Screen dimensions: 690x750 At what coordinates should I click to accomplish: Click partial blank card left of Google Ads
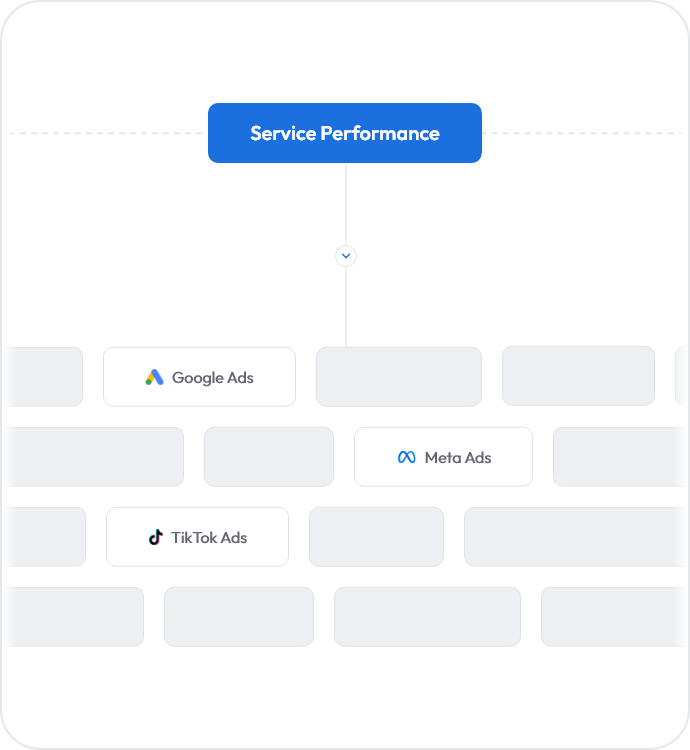coord(43,377)
